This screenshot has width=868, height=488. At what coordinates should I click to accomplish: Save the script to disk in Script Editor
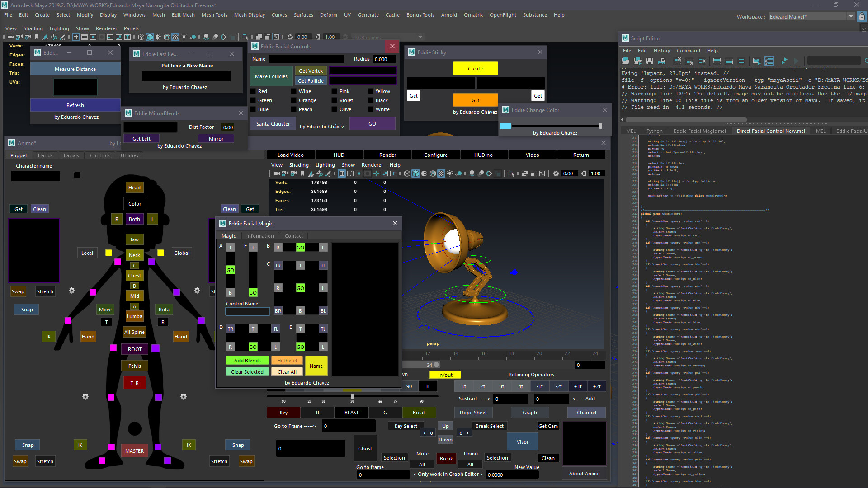tap(650, 61)
